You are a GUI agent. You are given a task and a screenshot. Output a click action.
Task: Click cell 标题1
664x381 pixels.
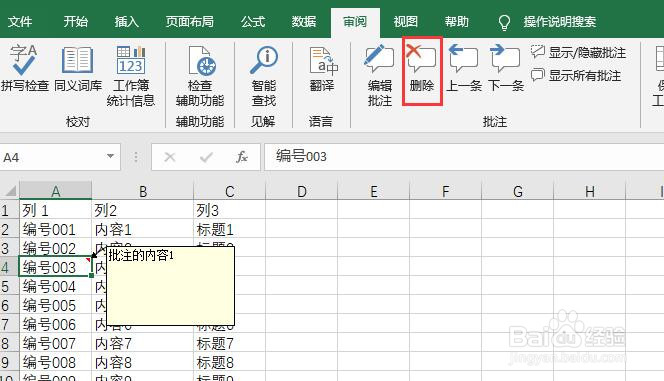point(230,229)
